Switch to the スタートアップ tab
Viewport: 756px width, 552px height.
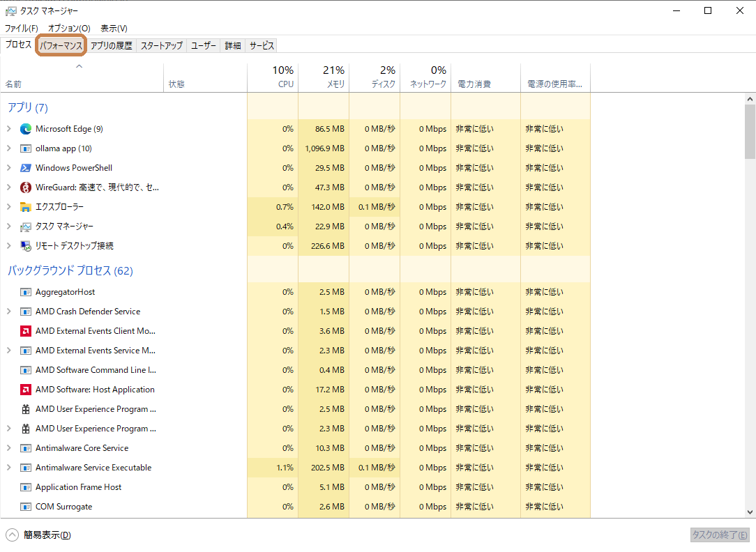click(x=162, y=46)
